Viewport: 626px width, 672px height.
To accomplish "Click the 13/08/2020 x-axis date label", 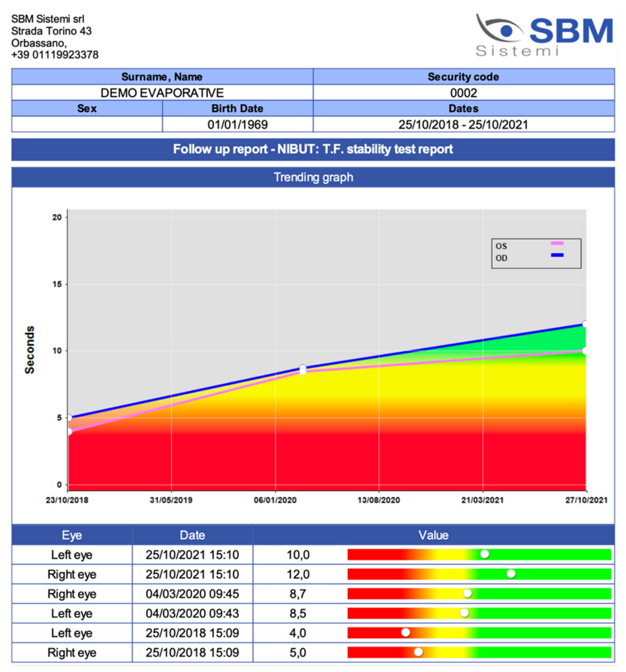I will coord(378,500).
